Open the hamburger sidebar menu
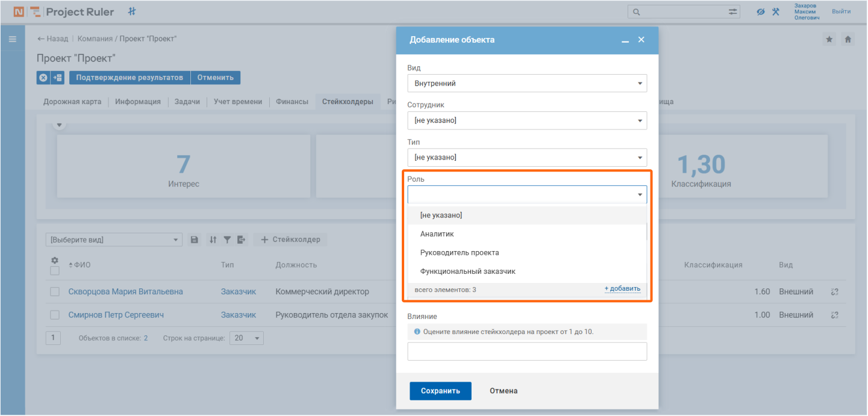868x416 pixels. pyautogui.click(x=12, y=39)
